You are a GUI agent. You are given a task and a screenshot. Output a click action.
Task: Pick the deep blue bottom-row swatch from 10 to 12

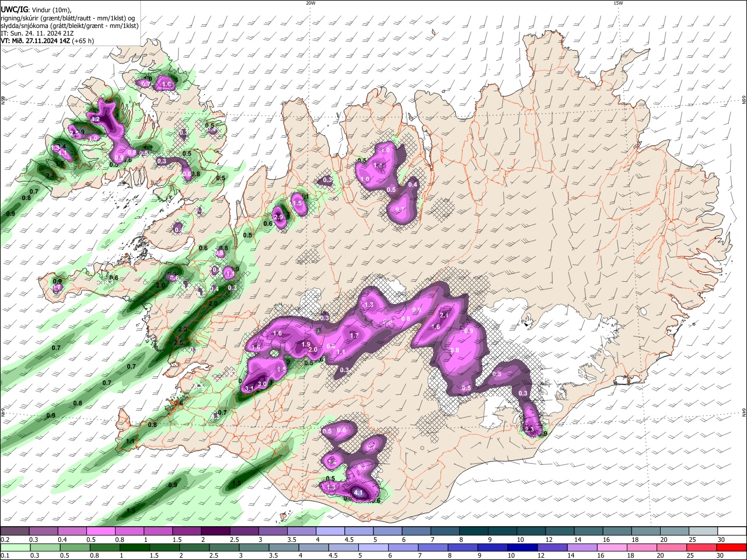pyautogui.click(x=522, y=547)
